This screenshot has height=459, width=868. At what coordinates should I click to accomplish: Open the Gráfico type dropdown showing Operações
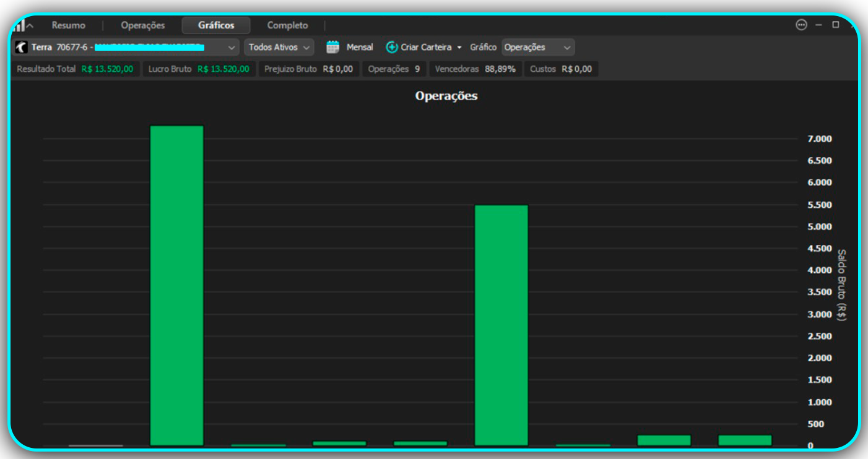537,47
